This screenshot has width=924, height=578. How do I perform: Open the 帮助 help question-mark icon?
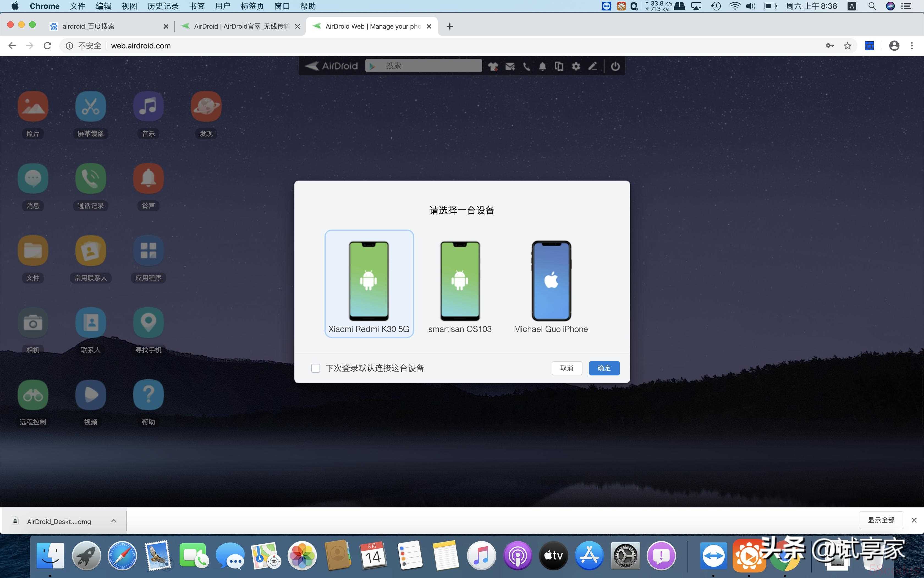click(148, 395)
